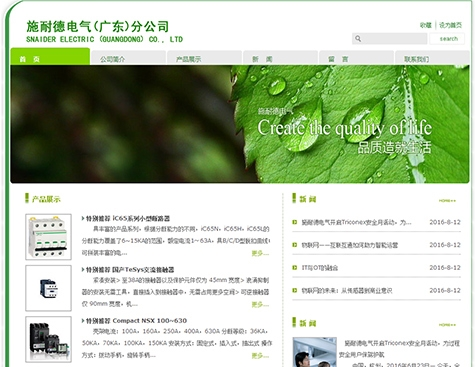Click the 产品展示 section heading
476x367 pixels.
pos(46,199)
